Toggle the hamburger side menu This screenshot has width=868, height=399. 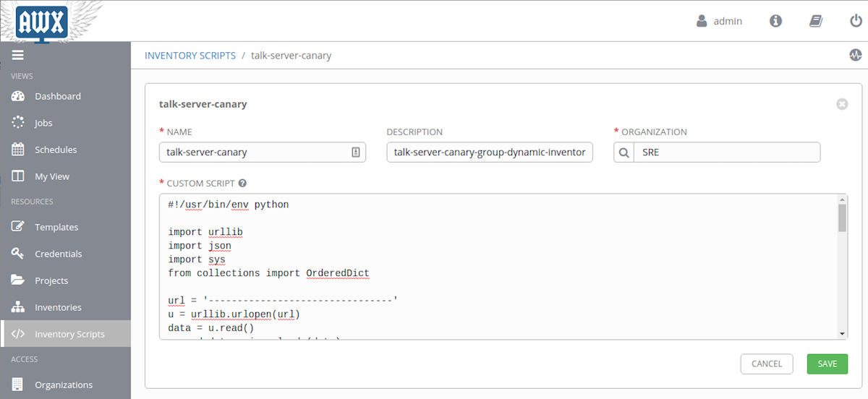click(x=17, y=55)
